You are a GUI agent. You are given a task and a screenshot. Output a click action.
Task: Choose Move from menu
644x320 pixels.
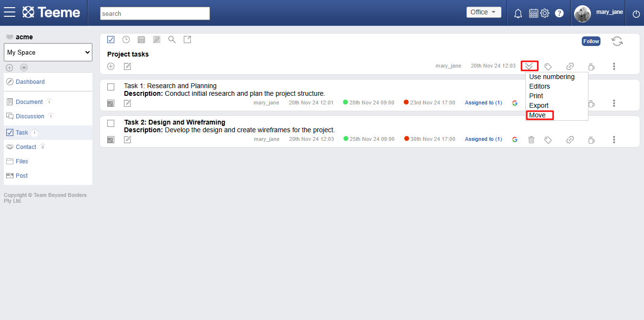[537, 115]
